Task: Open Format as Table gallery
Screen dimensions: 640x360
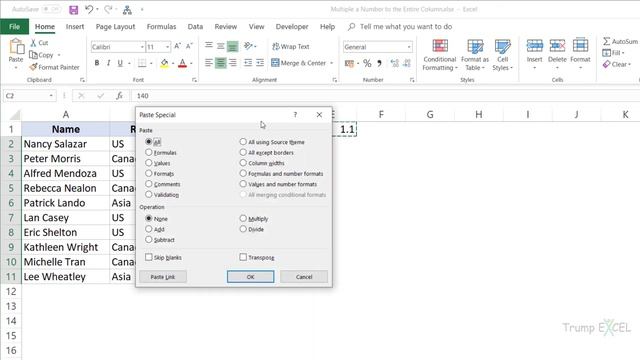Action: [475, 55]
